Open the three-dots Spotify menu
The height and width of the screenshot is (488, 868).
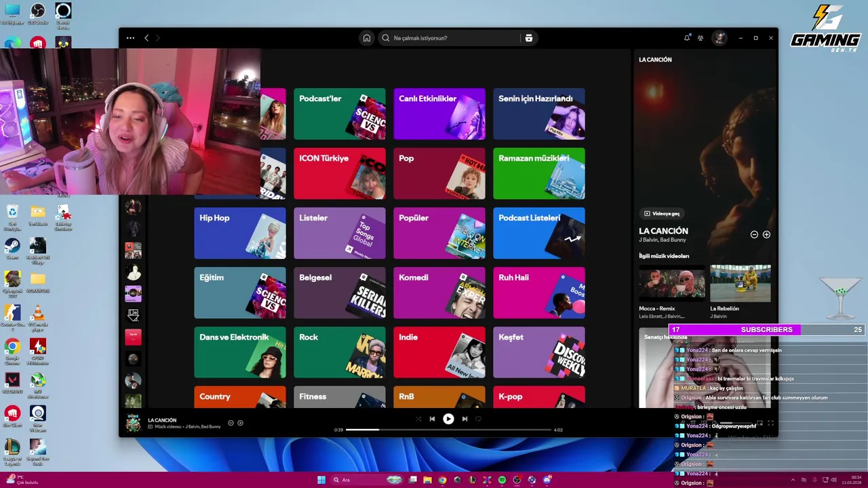130,38
